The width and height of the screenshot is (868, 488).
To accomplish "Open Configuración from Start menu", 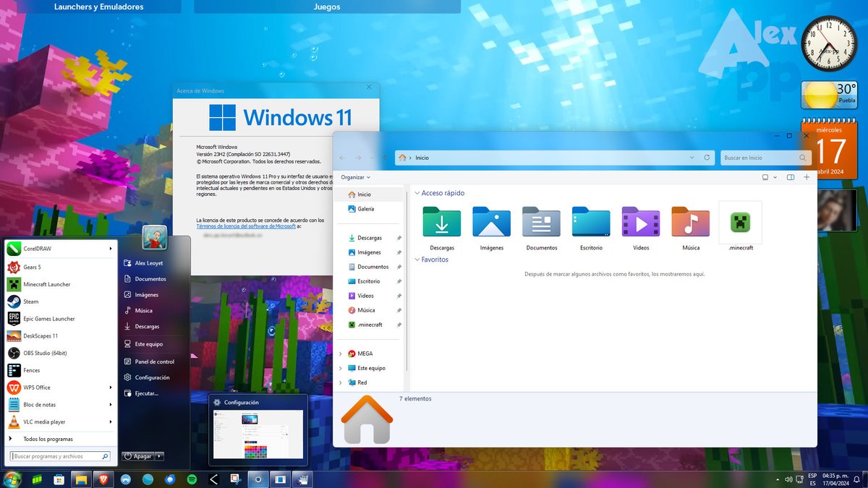I will 153,377.
